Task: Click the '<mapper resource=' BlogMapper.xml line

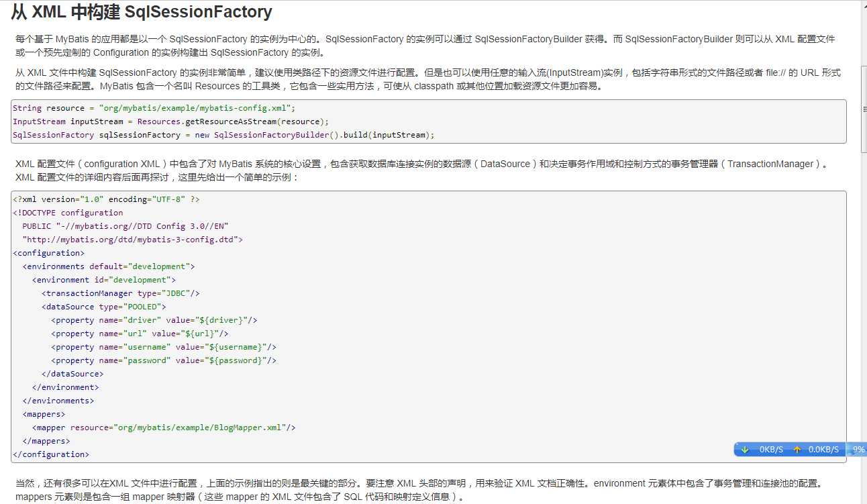Action: [x=164, y=427]
